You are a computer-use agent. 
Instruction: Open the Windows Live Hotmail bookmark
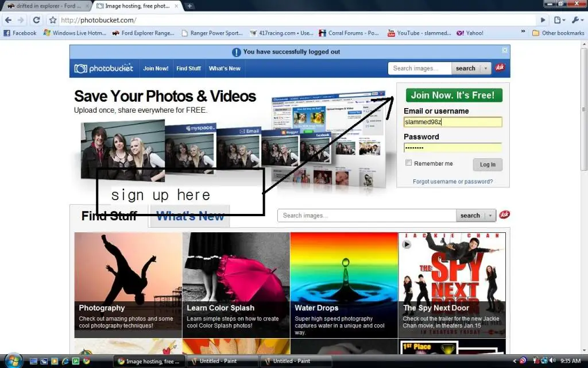[x=75, y=33]
